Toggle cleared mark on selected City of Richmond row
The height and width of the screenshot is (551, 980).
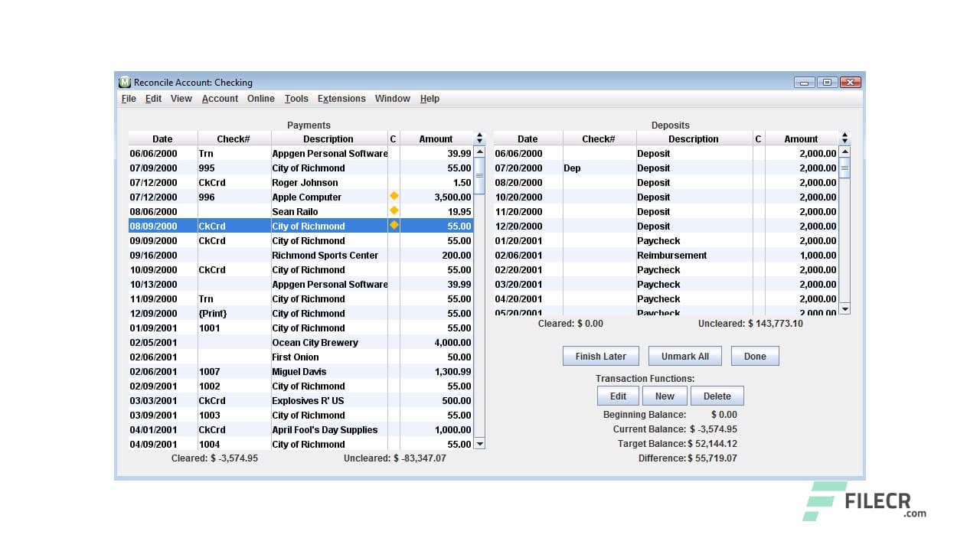click(394, 226)
